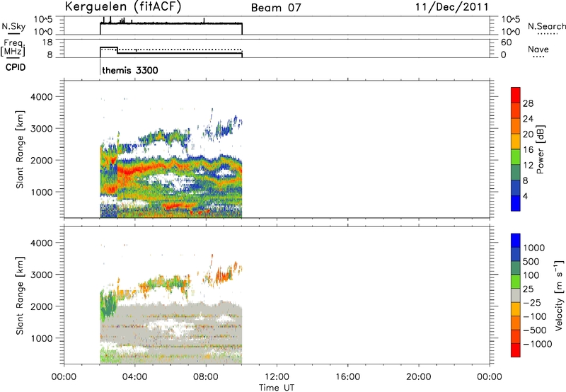The image size is (566, 392).
Task: Click the blue bottom of the power colorbar
Action: tap(516, 203)
